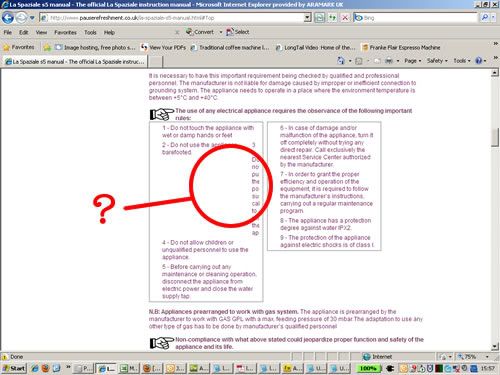Click the browser Back arrow button
This screenshot has height=375, width=500.
coord(8,18)
